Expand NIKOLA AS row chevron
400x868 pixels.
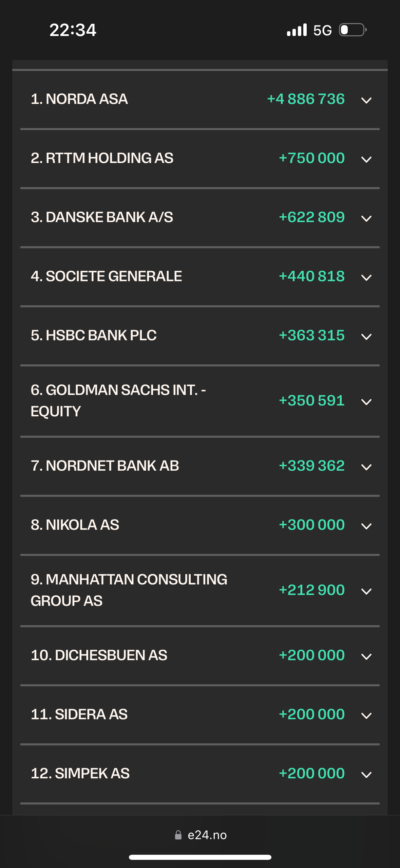(366, 526)
